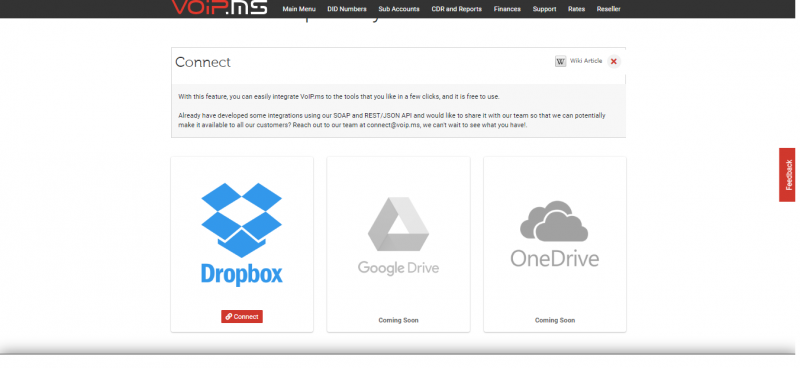Click the red Connect button under Dropbox
800x368 pixels.
coord(242,316)
